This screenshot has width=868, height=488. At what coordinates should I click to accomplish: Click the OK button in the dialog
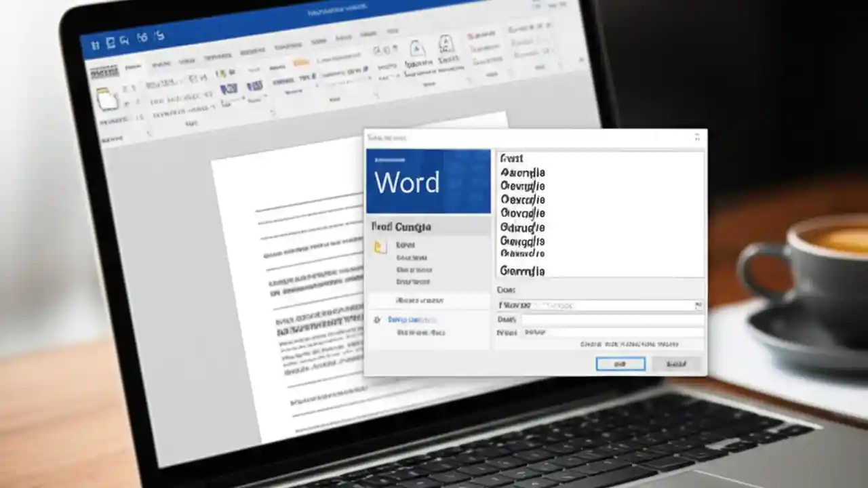[620, 364]
